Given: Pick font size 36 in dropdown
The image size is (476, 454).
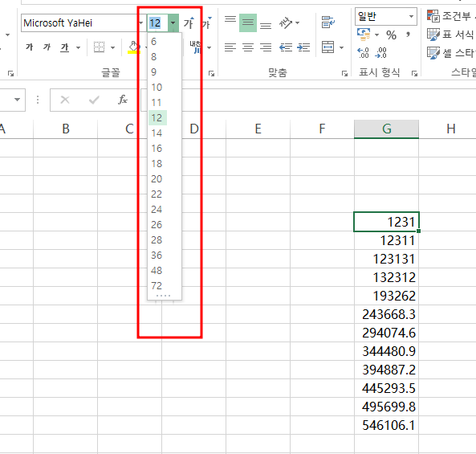Looking at the screenshot, I should tap(165, 256).
